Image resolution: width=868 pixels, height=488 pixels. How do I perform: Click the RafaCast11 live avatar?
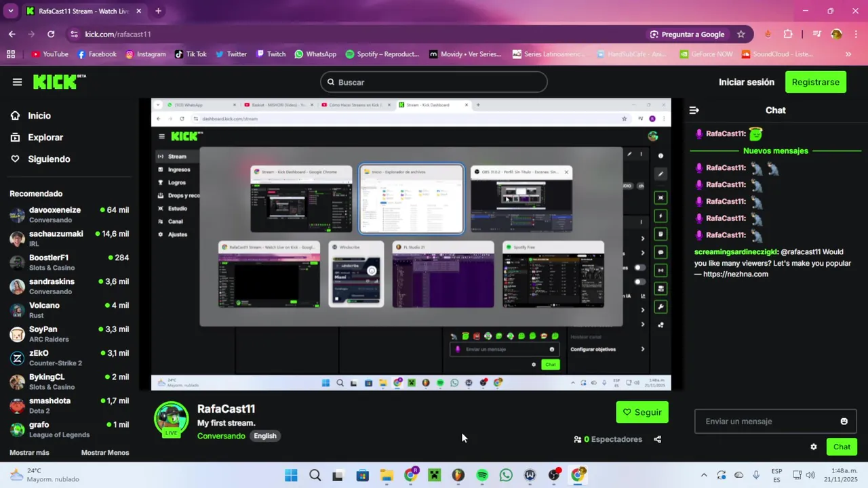pyautogui.click(x=171, y=419)
